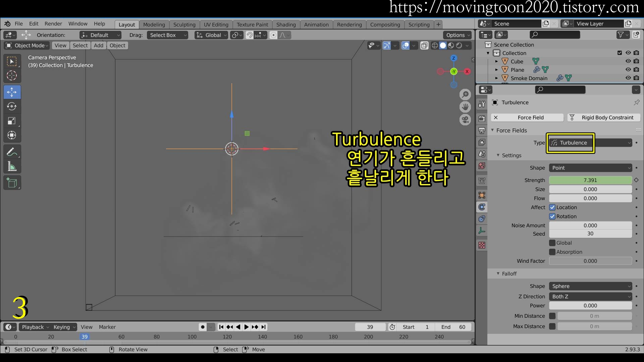Click the Wind Factor slider

[590, 261]
